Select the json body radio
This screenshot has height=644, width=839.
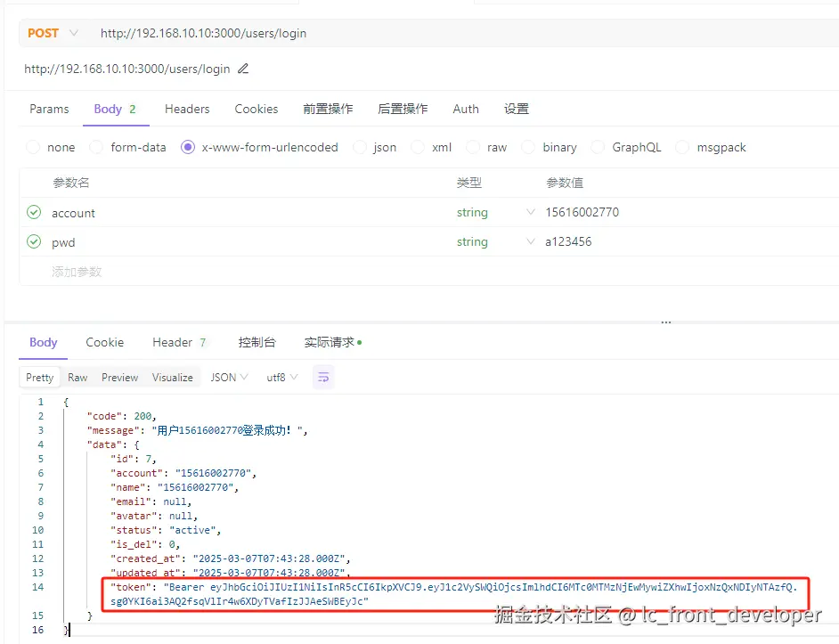pyautogui.click(x=360, y=147)
